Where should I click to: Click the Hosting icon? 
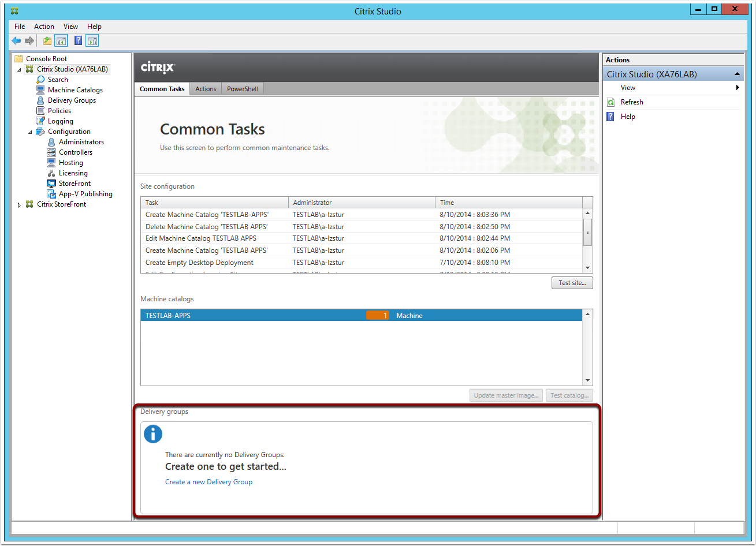(x=51, y=163)
